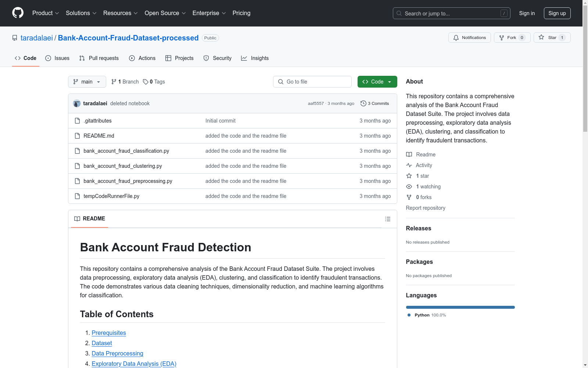Screen dimensions: 588x368
Task: Click the tag icon beside Tags
Action: click(146, 82)
